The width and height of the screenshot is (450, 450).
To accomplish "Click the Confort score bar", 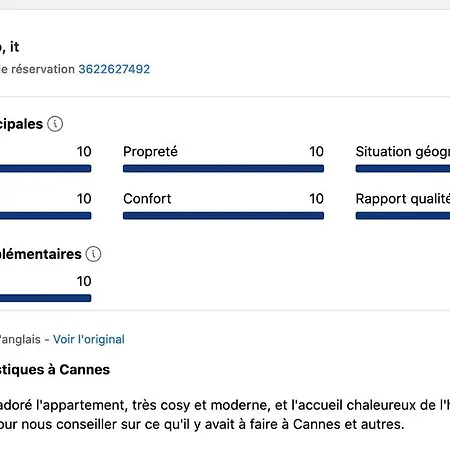I will [x=223, y=216].
